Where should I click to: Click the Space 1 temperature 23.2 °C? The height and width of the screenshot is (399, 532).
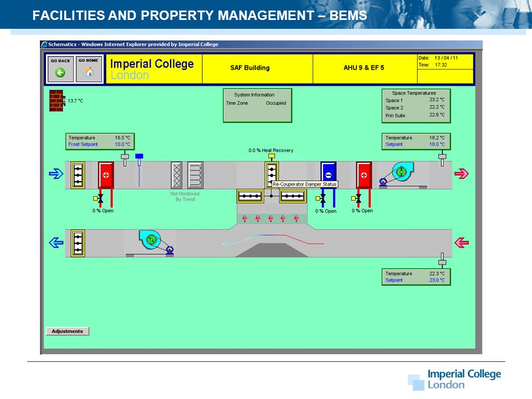click(437, 100)
